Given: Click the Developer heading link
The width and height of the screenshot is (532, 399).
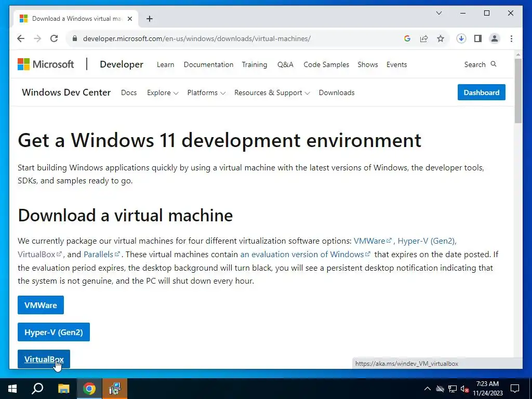Looking at the screenshot, I should tap(122, 64).
